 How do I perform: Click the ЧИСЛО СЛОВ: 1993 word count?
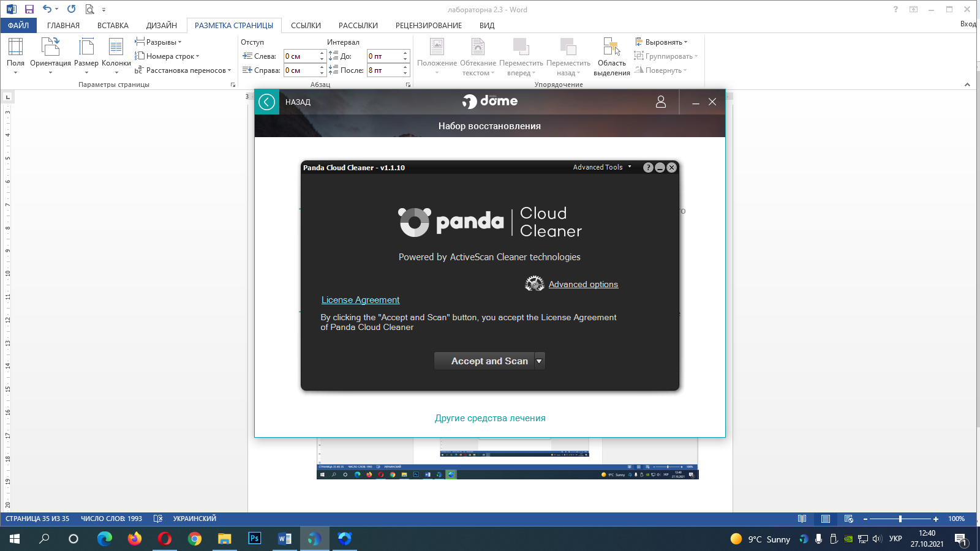(111, 519)
